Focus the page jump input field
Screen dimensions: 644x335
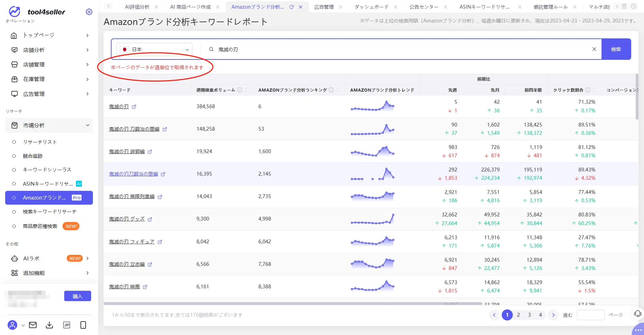[590, 315]
